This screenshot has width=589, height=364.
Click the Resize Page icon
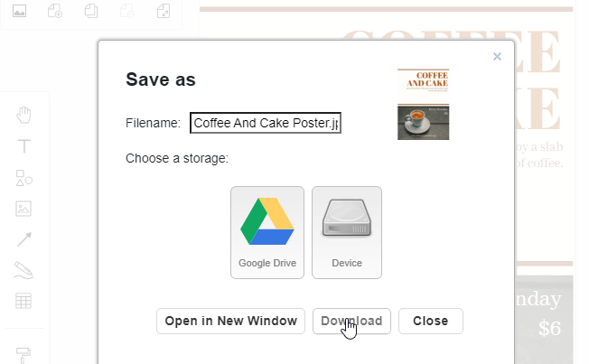(164, 12)
